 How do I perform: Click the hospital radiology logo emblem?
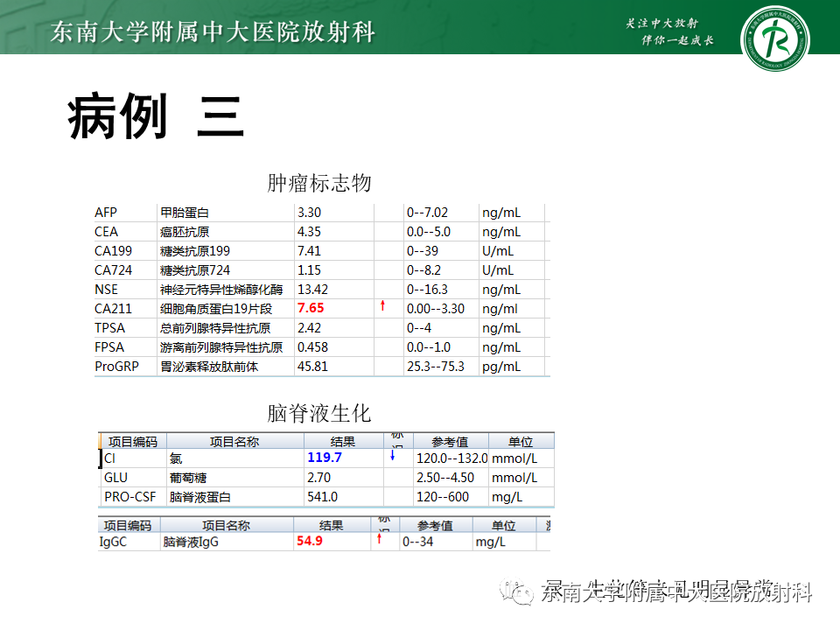pyautogui.click(x=774, y=38)
